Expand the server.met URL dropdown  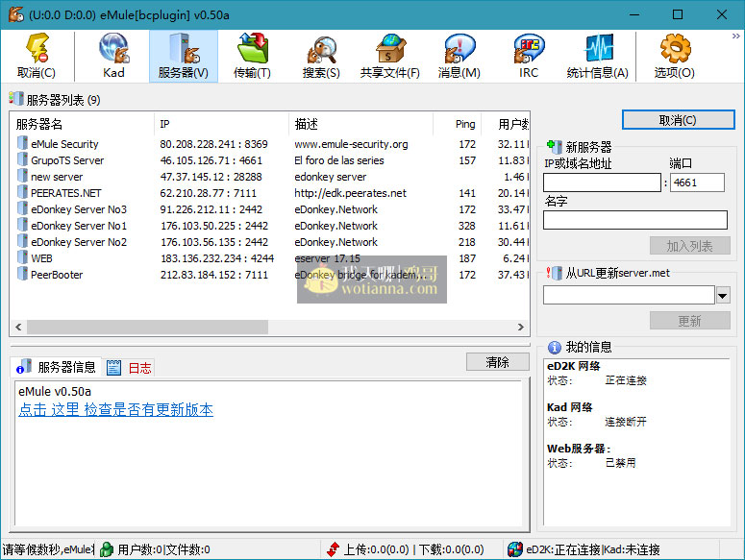[x=723, y=295]
